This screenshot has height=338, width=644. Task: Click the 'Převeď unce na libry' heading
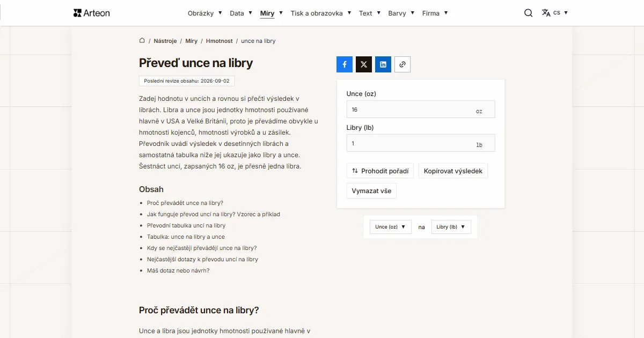[196, 63]
